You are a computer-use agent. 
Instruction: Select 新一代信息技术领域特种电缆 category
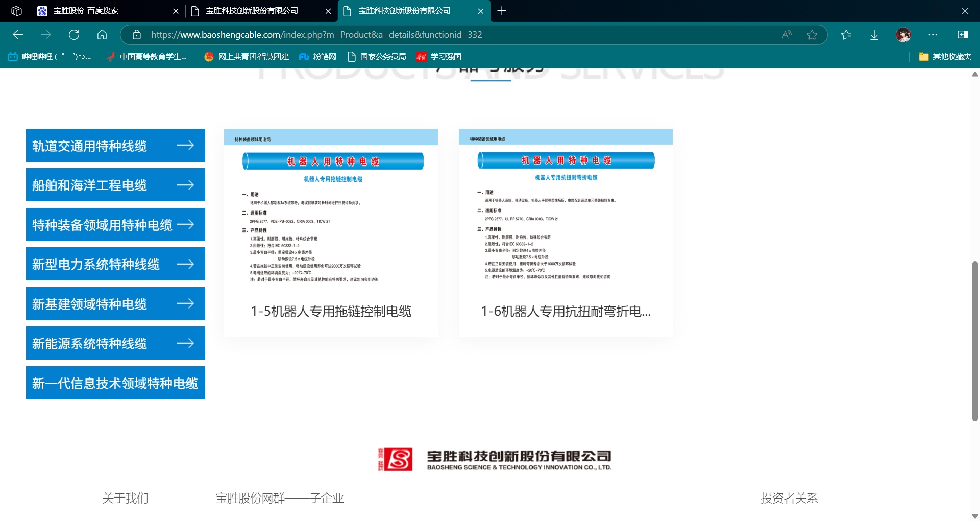point(115,383)
